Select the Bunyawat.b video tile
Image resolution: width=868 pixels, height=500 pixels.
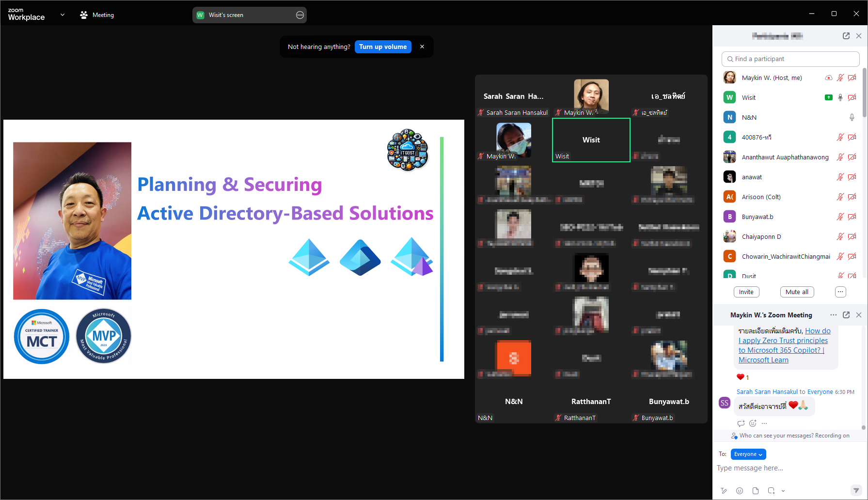[x=669, y=402]
